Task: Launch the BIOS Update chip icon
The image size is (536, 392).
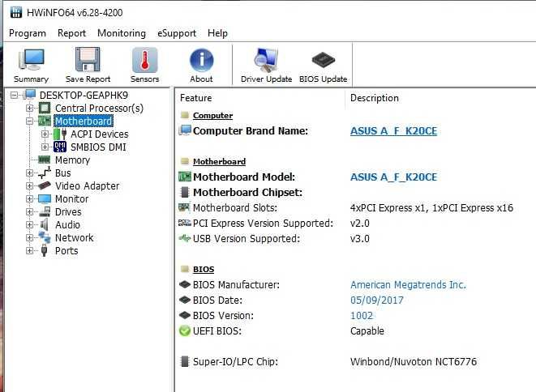Action: pyautogui.click(x=323, y=60)
